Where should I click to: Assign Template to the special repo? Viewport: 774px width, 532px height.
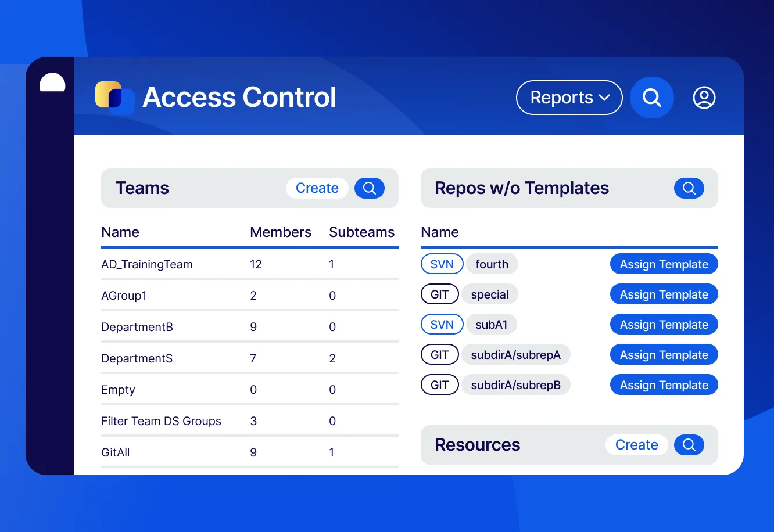[x=664, y=294]
